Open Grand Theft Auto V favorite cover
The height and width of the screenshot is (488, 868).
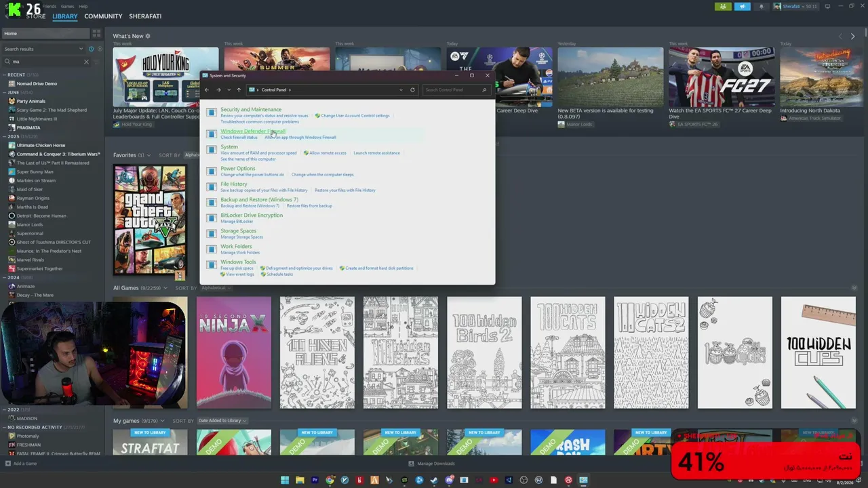(150, 220)
